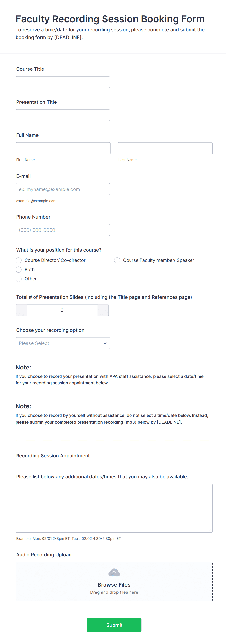
Task: Click the Submit button
Action: tap(114, 625)
